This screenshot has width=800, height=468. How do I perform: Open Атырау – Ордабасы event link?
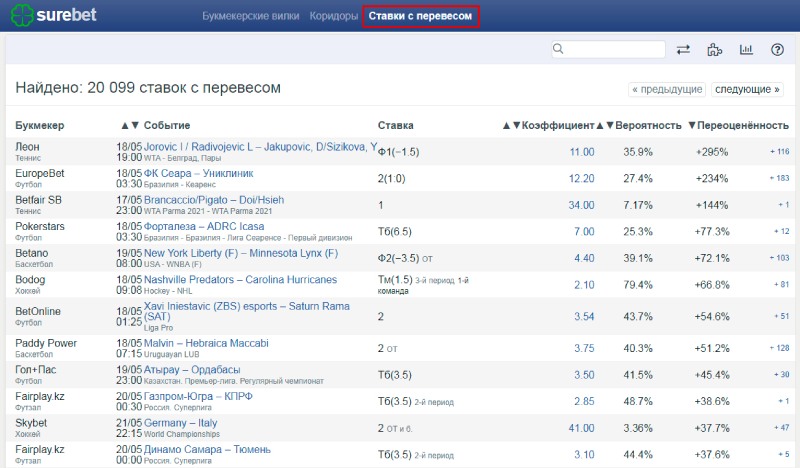click(192, 370)
